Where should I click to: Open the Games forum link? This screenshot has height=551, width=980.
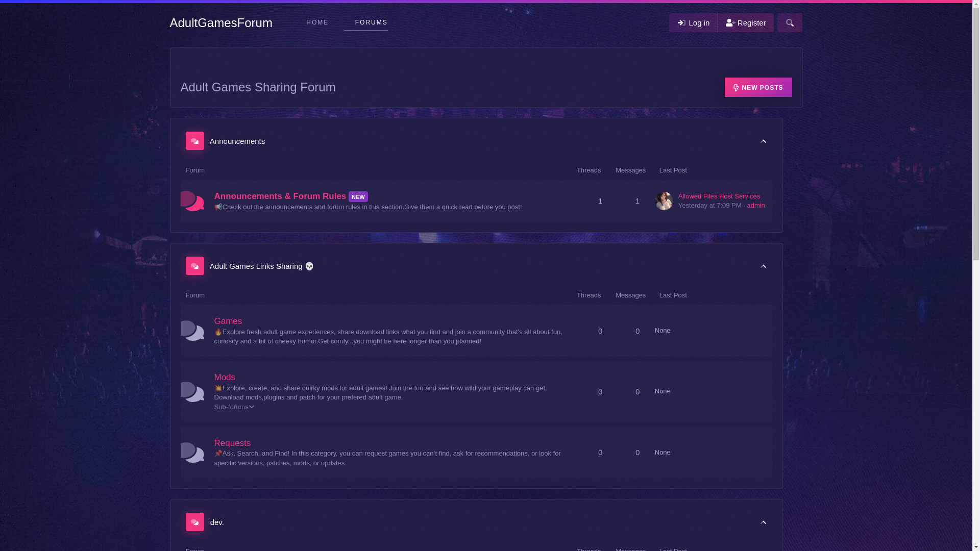[228, 321]
